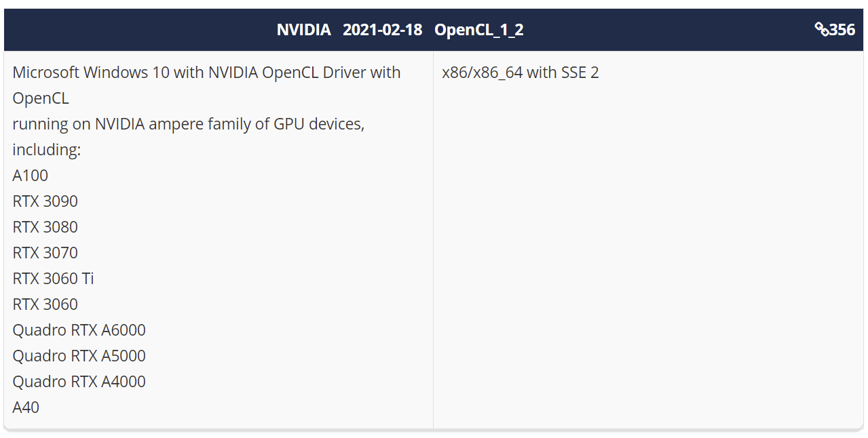The image size is (868, 438).
Task: Click the RTX 3080 device entry
Action: 45,227
